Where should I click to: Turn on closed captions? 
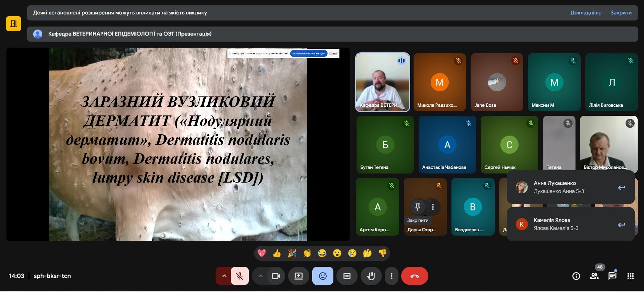click(x=347, y=276)
